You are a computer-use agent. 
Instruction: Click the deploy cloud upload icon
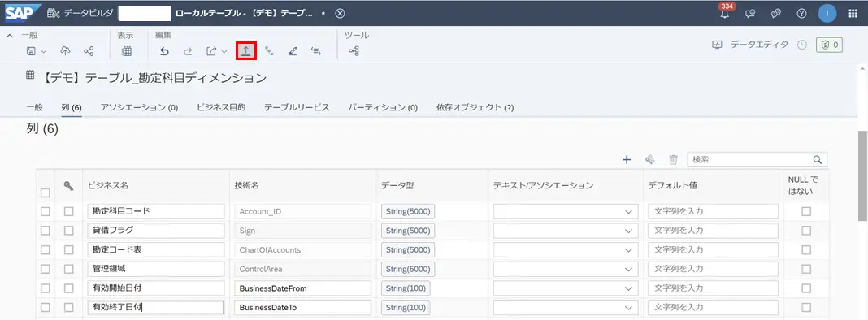coord(65,51)
